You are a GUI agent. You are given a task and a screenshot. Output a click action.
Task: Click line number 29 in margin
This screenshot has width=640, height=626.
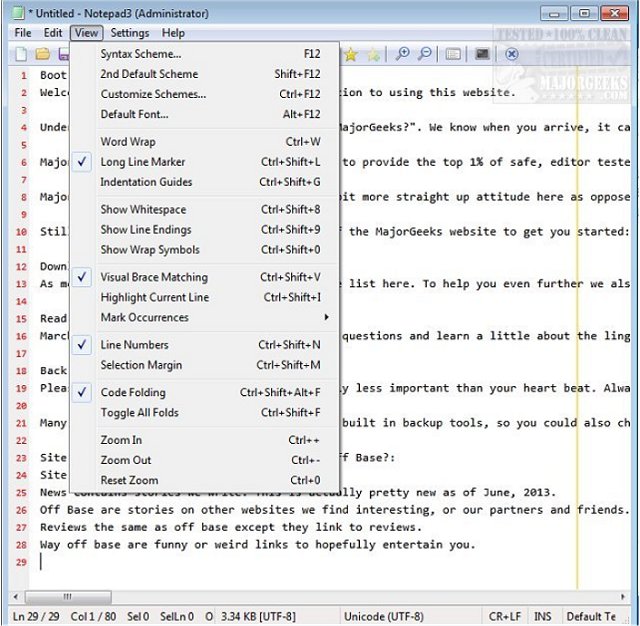click(21, 562)
